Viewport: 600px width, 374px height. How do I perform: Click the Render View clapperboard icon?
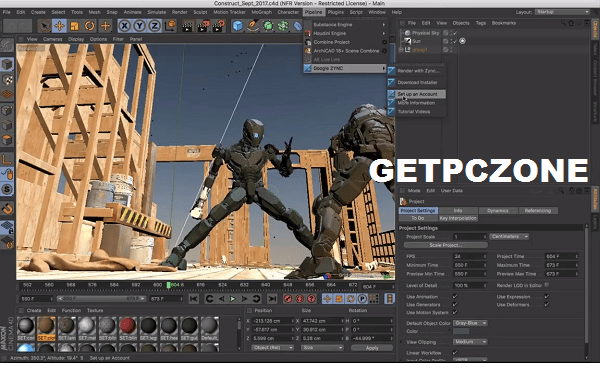click(x=187, y=26)
